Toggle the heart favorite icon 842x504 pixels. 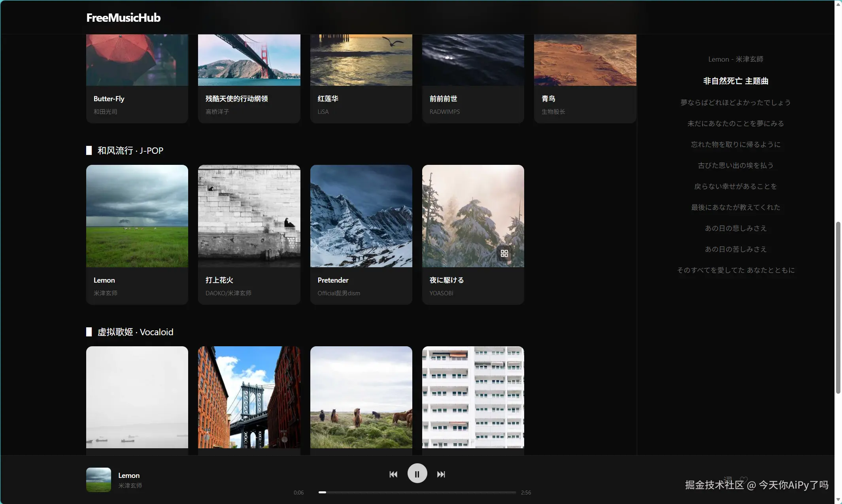pos(744,480)
